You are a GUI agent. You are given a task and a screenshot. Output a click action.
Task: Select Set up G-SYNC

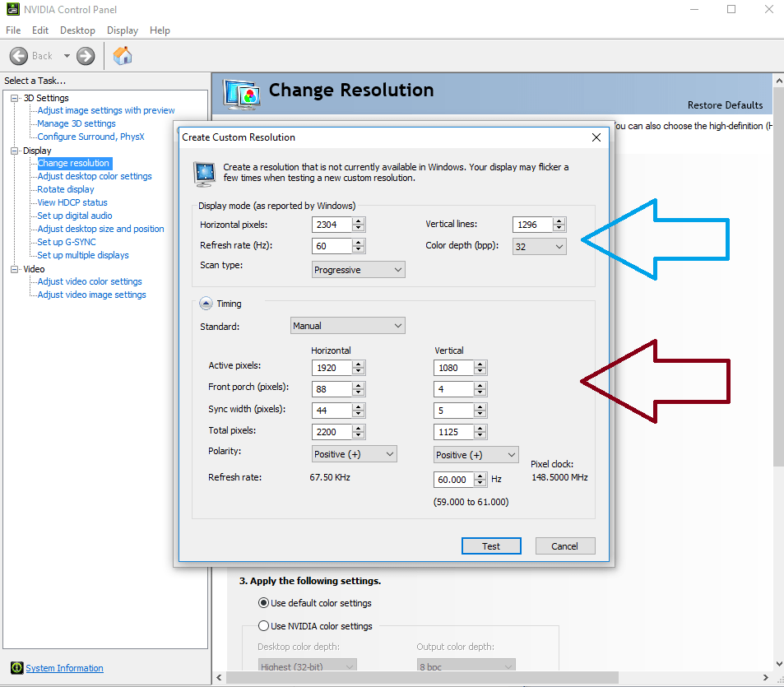[67, 242]
